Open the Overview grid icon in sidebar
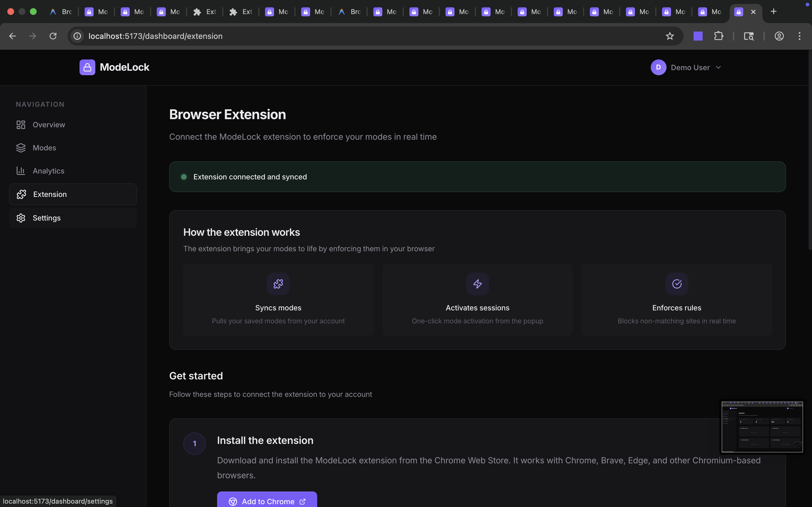 point(21,125)
